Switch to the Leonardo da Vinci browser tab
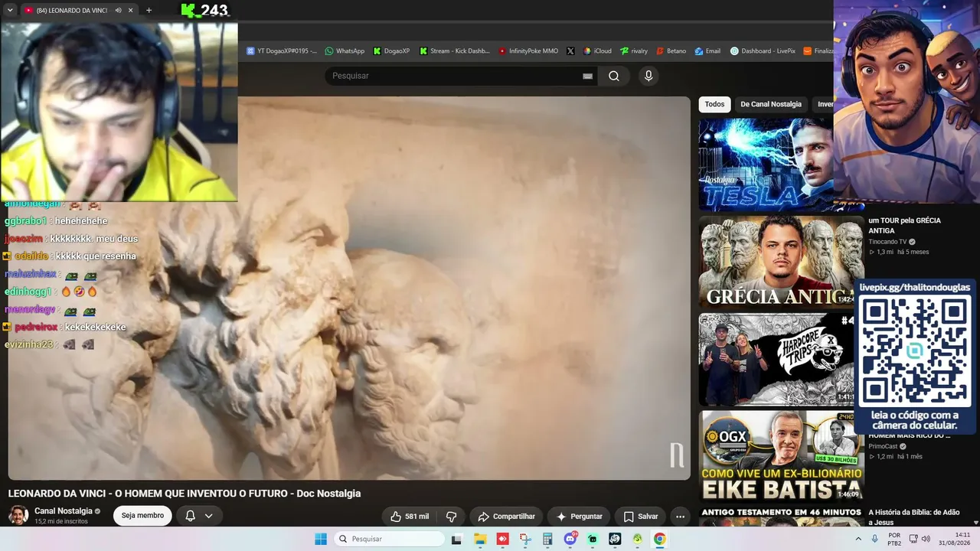 pos(70,11)
